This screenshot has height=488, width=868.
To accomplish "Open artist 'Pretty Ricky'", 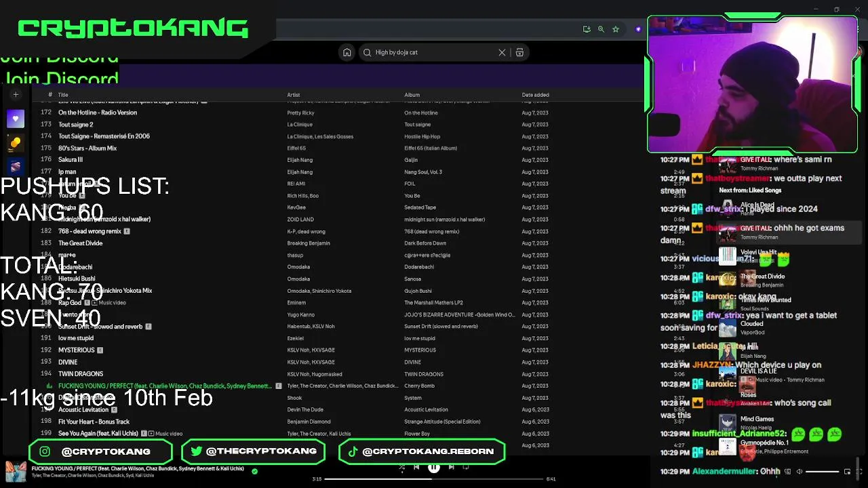I will tap(300, 113).
